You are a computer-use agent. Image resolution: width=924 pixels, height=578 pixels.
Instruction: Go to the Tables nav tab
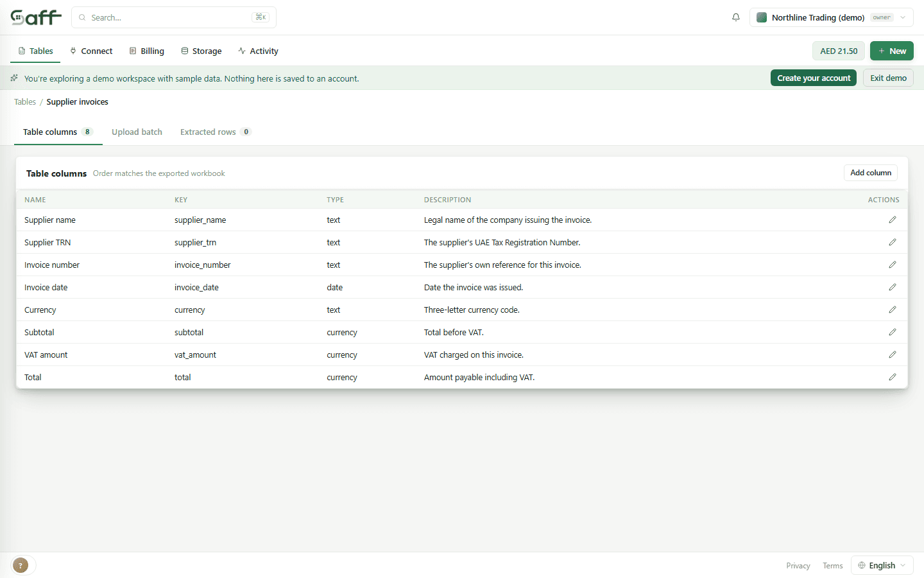(x=35, y=51)
